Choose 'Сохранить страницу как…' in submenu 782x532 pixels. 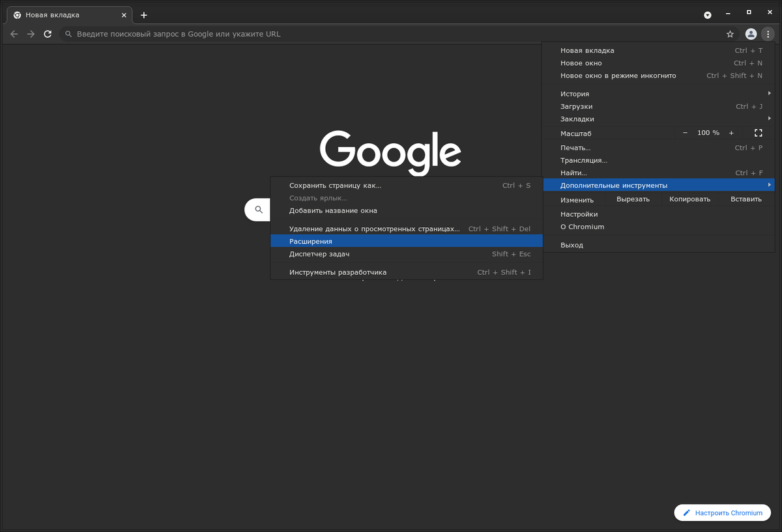click(x=407, y=186)
